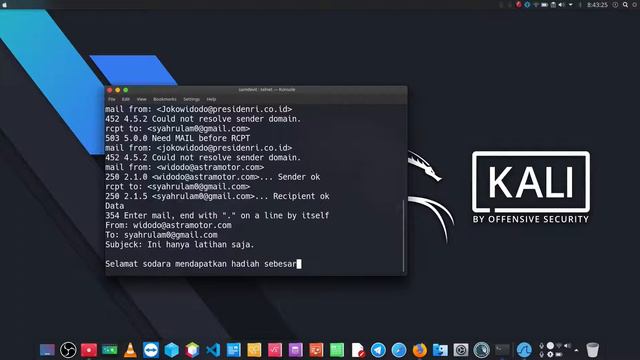Screen dimensions: 640x360
Task: Launch the red screen recorder dock icon
Action: click(x=89, y=350)
